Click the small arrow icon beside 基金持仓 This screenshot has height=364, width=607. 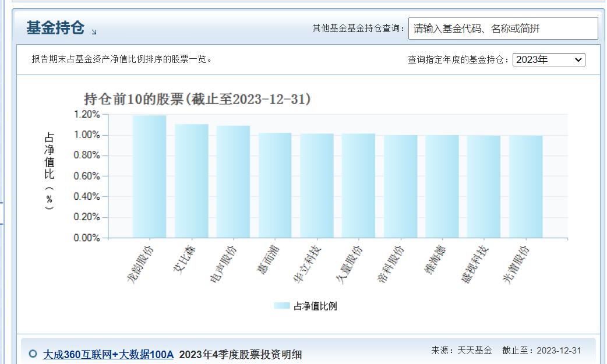[94, 32]
